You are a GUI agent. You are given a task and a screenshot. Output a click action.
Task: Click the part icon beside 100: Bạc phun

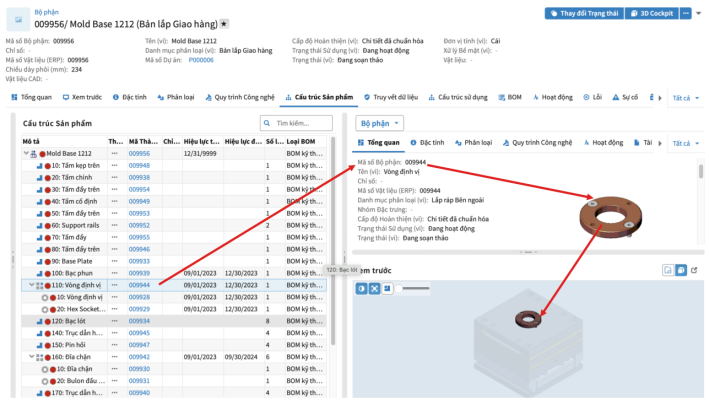[39, 273]
